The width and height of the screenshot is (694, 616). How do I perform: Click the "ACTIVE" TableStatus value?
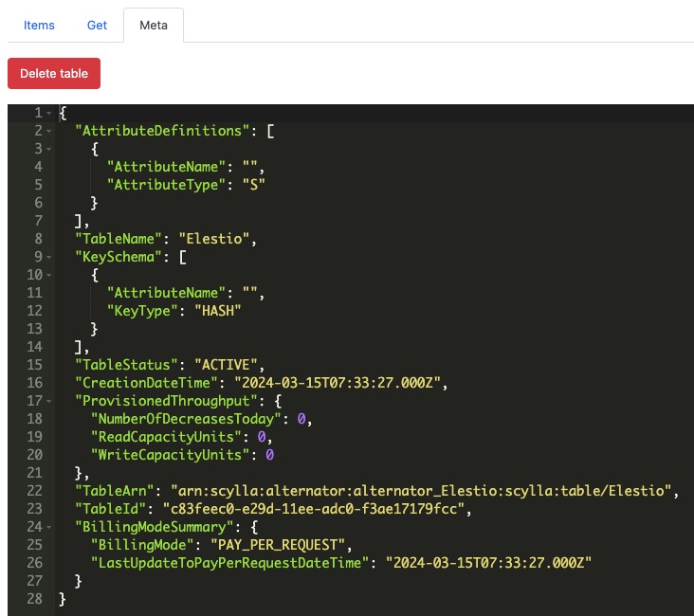coord(227,365)
